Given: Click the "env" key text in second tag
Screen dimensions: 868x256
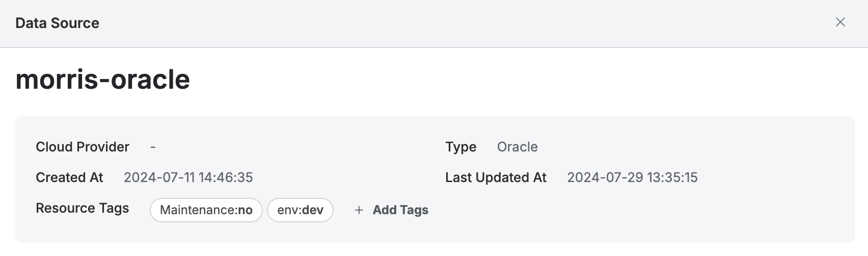Looking at the screenshot, I should 287,210.
